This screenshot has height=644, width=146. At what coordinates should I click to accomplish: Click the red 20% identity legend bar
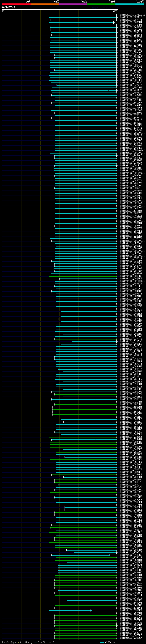click(x=16, y=4)
